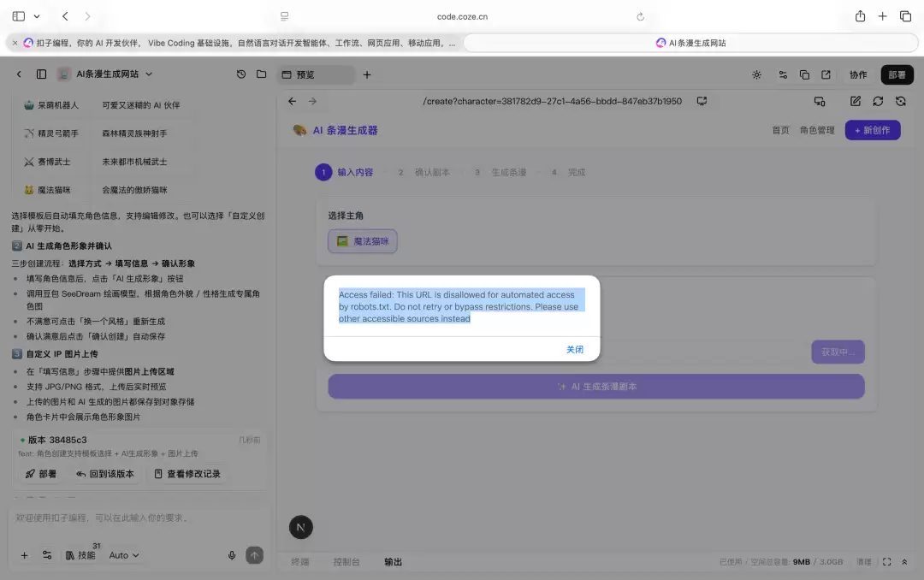Click the microphone voice input icon

pyautogui.click(x=232, y=555)
